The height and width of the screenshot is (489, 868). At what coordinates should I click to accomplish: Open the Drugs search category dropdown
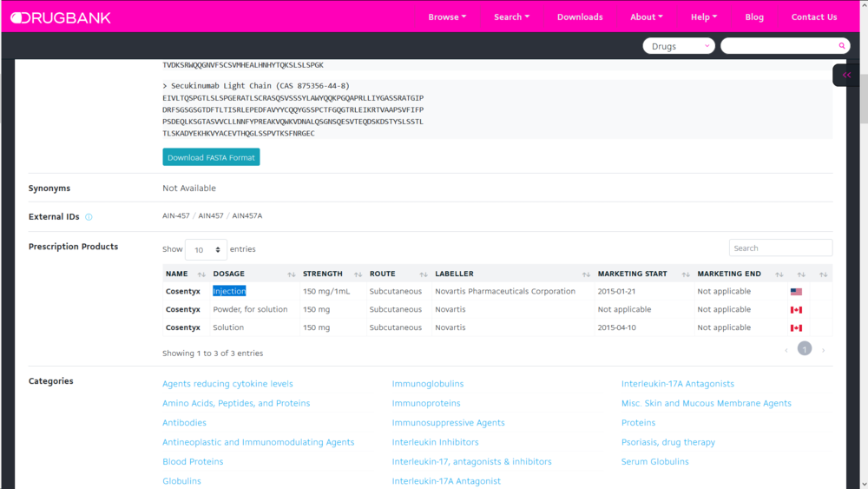(678, 46)
